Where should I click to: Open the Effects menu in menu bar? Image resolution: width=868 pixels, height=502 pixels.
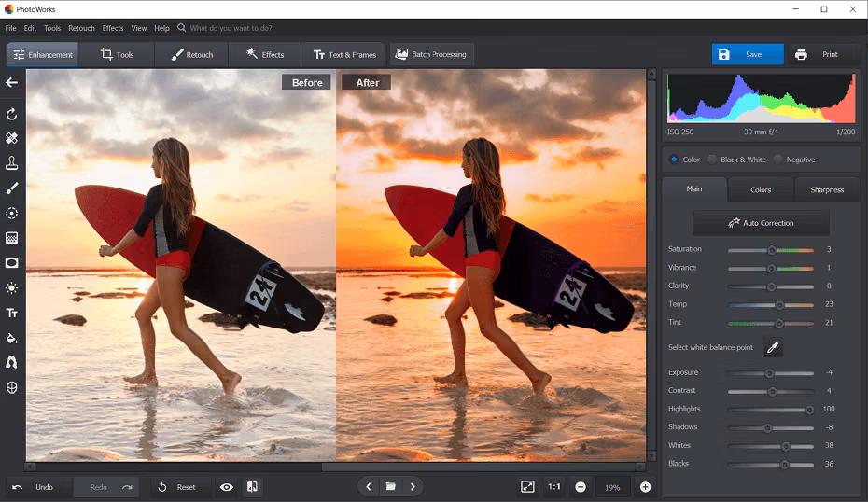[113, 28]
